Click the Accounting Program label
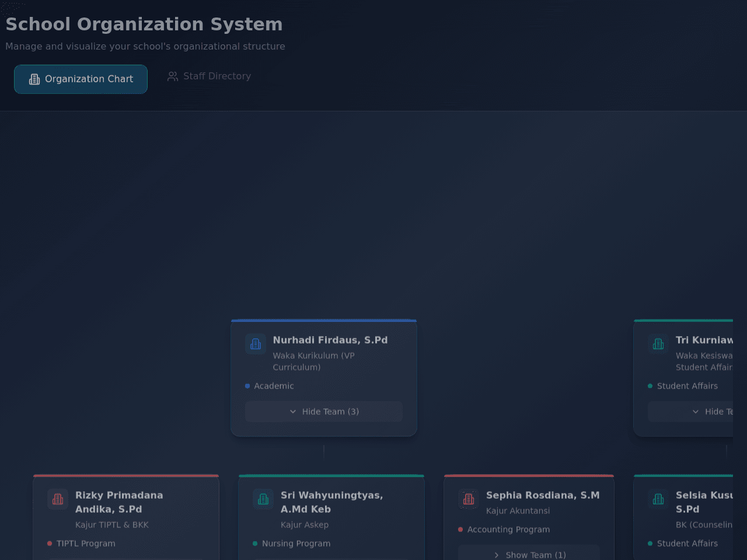Viewport: 747px width, 560px height. pos(508,530)
